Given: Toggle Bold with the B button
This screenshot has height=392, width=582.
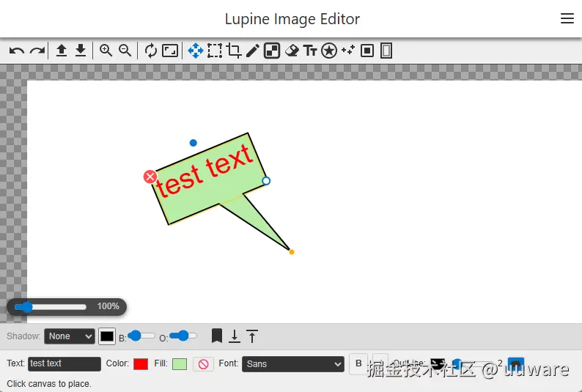Looking at the screenshot, I should 358,363.
